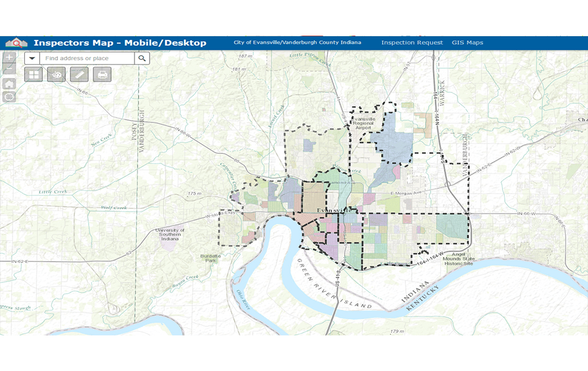Click the City of Evansville/Vanderburgh County link
This screenshot has height=371, width=588.
(x=297, y=42)
